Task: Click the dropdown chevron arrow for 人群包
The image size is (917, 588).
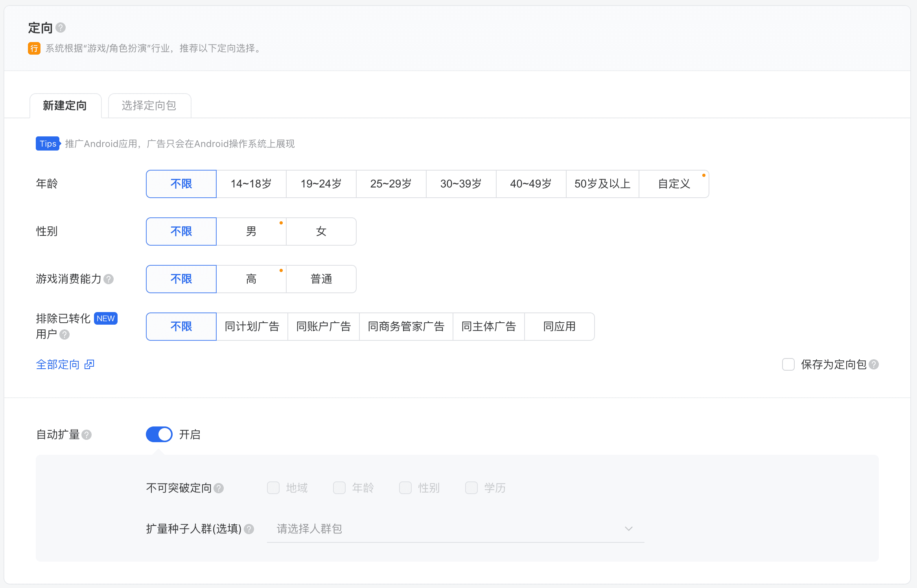Action: point(629,529)
